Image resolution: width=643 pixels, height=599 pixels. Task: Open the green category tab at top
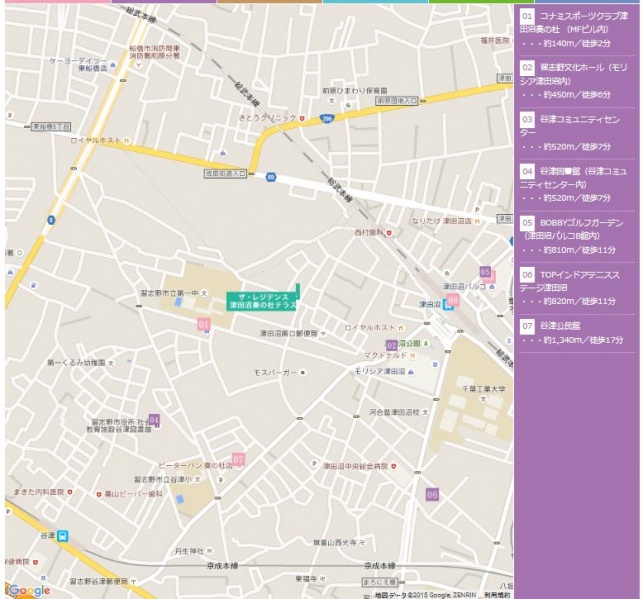(x=470, y=2)
